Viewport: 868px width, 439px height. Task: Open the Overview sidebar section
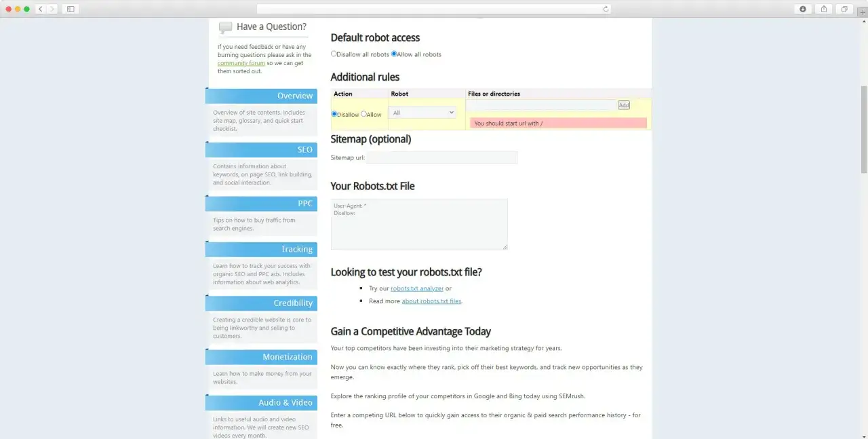pyautogui.click(x=261, y=96)
